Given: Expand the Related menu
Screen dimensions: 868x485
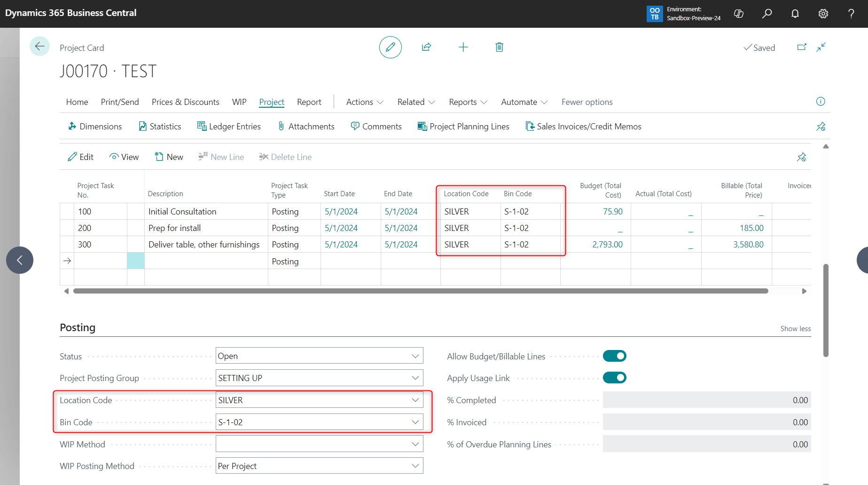Looking at the screenshot, I should coord(416,102).
